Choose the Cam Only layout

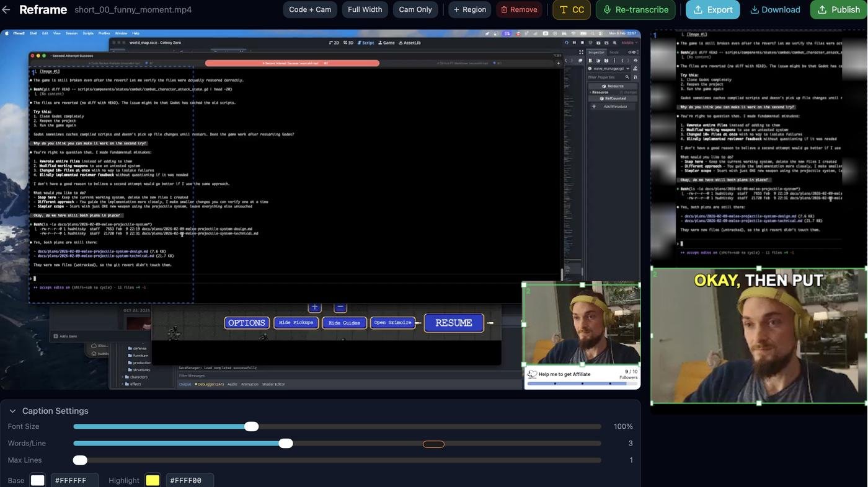point(415,10)
